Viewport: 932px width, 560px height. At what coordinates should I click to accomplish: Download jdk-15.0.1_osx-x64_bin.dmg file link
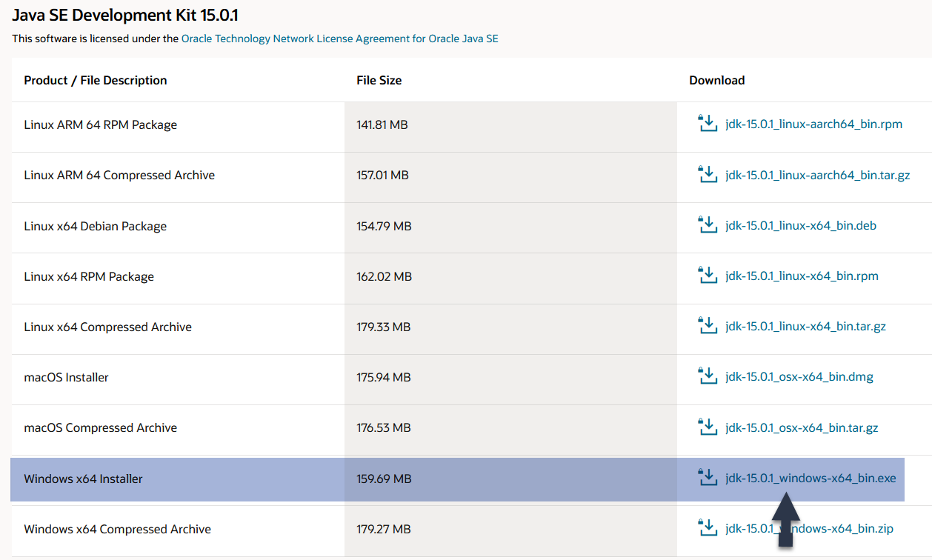click(x=799, y=377)
